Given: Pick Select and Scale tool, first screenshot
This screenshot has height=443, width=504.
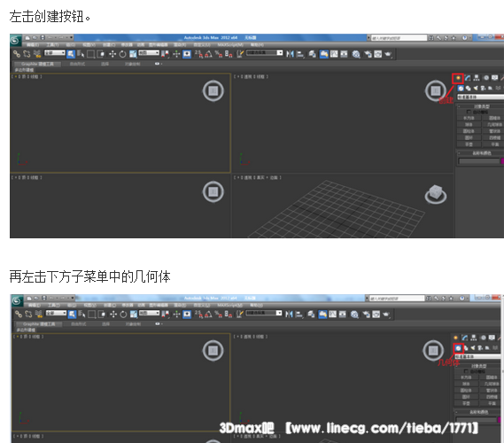Looking at the screenshot, I should [133, 54].
